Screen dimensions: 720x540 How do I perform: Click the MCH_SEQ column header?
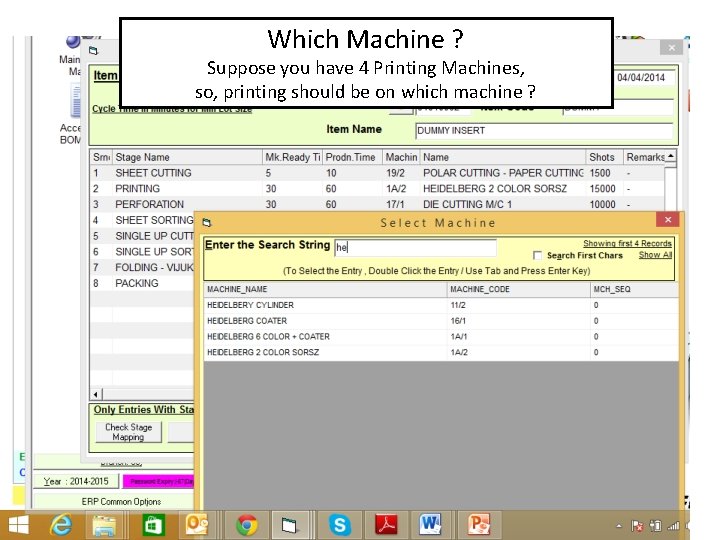click(x=634, y=289)
